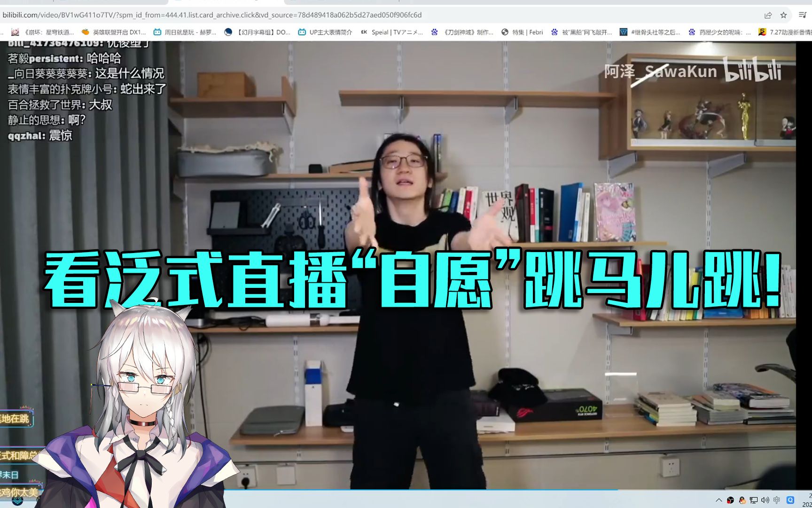
Task: Open the volume speaker tray icon
Action: point(765,500)
